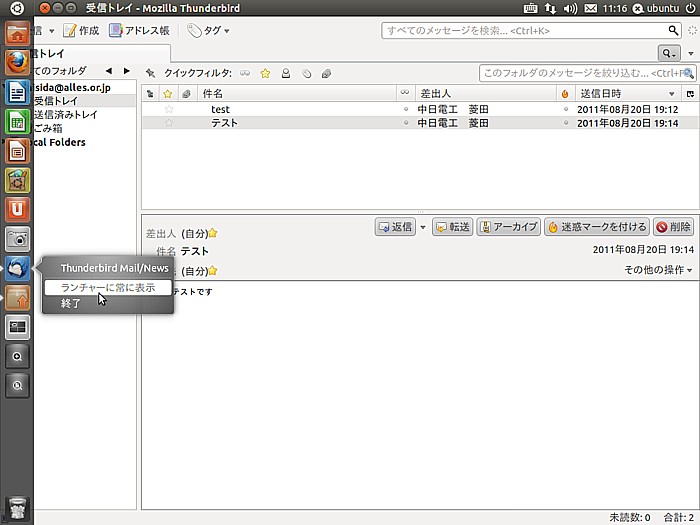700x525 pixels.
Task: Open the screenshot camera launcher icon
Action: [17, 239]
